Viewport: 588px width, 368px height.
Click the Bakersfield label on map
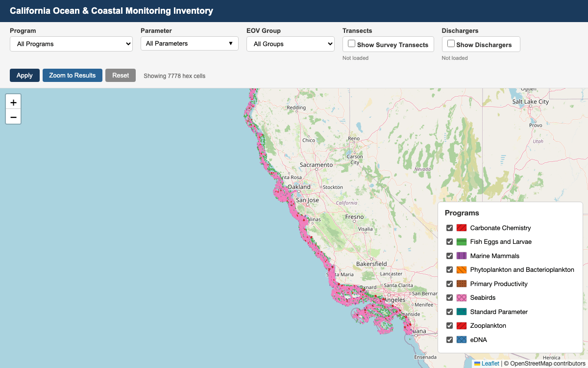coord(371,264)
